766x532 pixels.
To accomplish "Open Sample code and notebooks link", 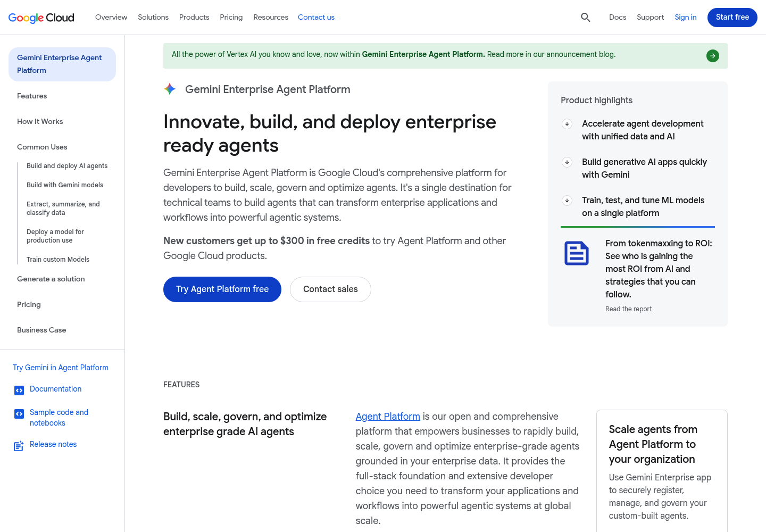I will coord(59,418).
